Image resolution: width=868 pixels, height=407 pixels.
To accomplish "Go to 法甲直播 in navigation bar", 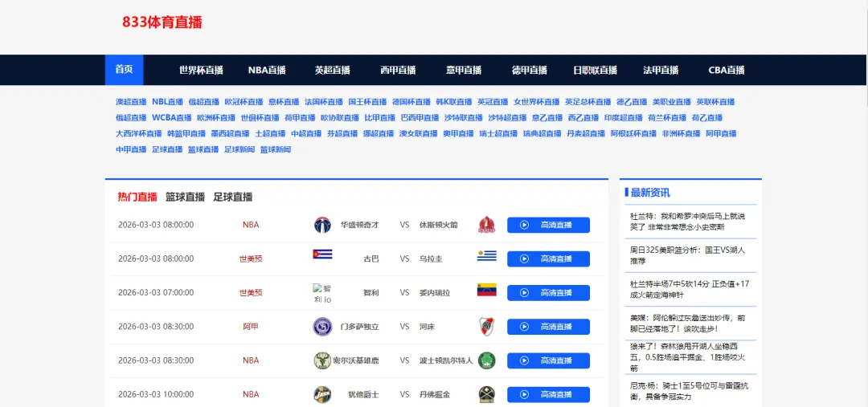I will (x=661, y=70).
